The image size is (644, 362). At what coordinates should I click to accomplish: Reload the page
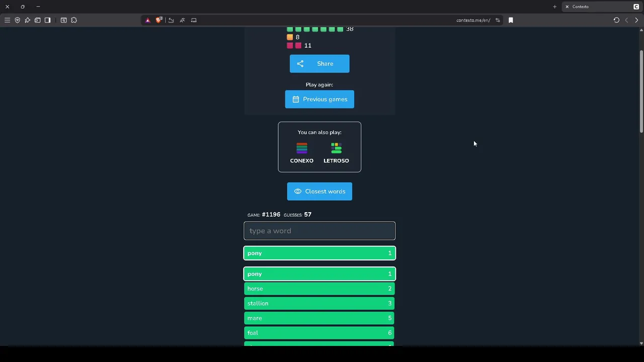(616, 20)
